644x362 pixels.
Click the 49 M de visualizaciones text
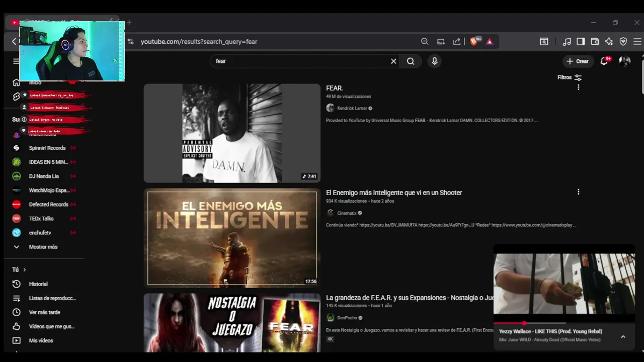click(349, 97)
